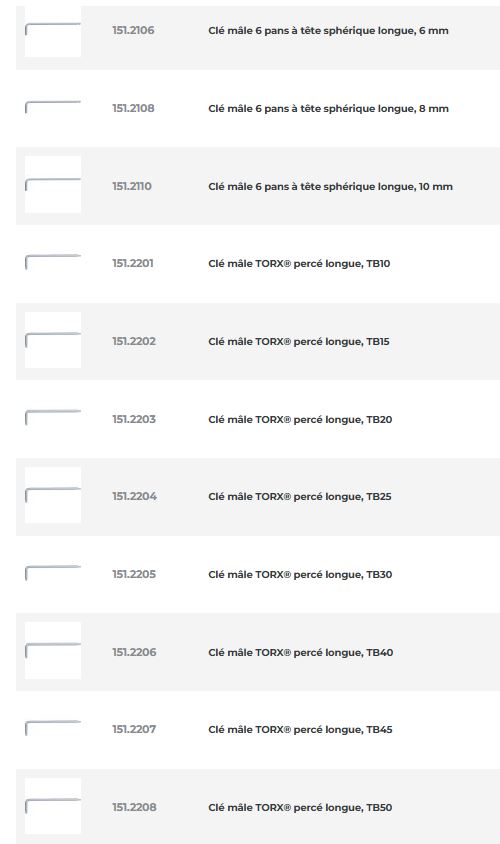Select reference code 151.2204
Image resolution: width=500 pixels, height=844 pixels.
point(134,496)
